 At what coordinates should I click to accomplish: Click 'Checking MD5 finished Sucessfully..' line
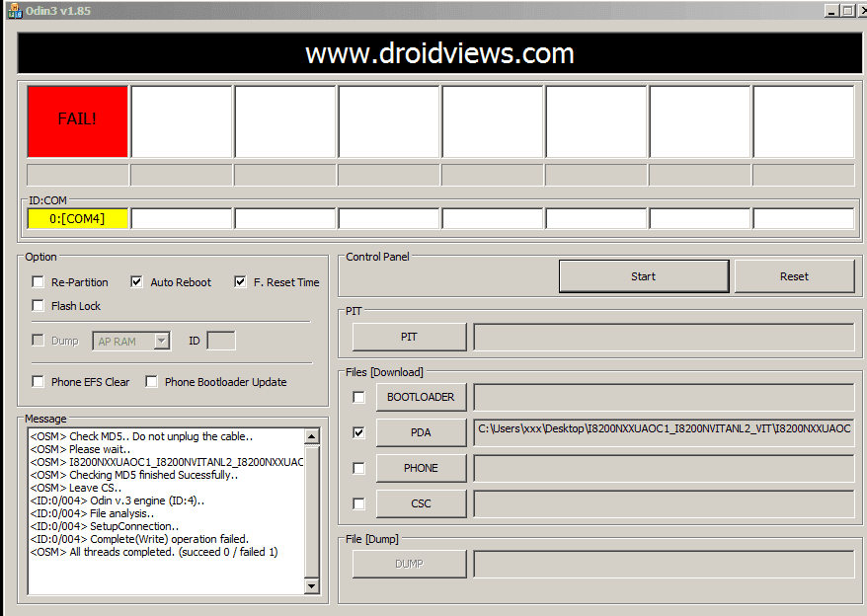click(134, 475)
